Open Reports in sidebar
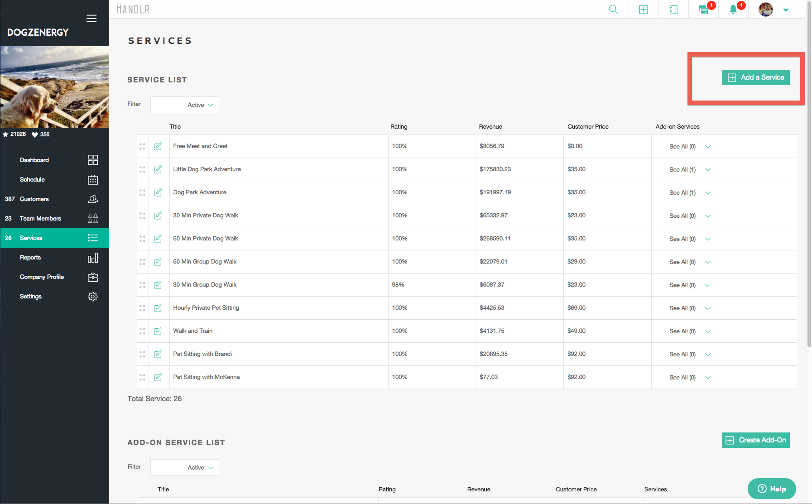Screen dimensions: 812x504 (x=30, y=258)
